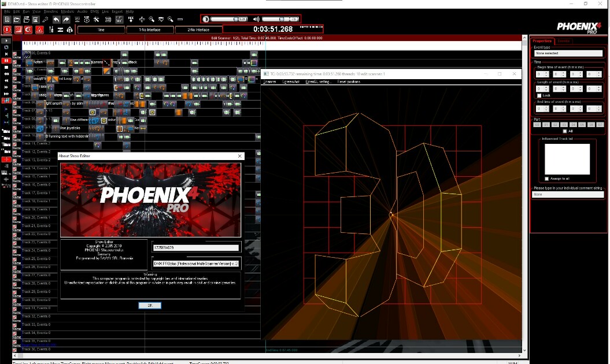Click the Save floppy disk icon
The width and height of the screenshot is (610, 364).
point(35,20)
